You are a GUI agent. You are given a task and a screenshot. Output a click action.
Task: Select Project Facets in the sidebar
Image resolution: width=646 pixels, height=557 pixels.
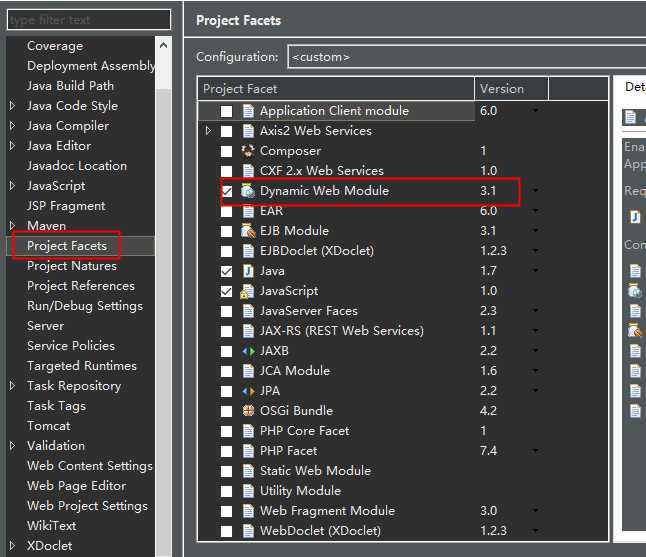67,246
